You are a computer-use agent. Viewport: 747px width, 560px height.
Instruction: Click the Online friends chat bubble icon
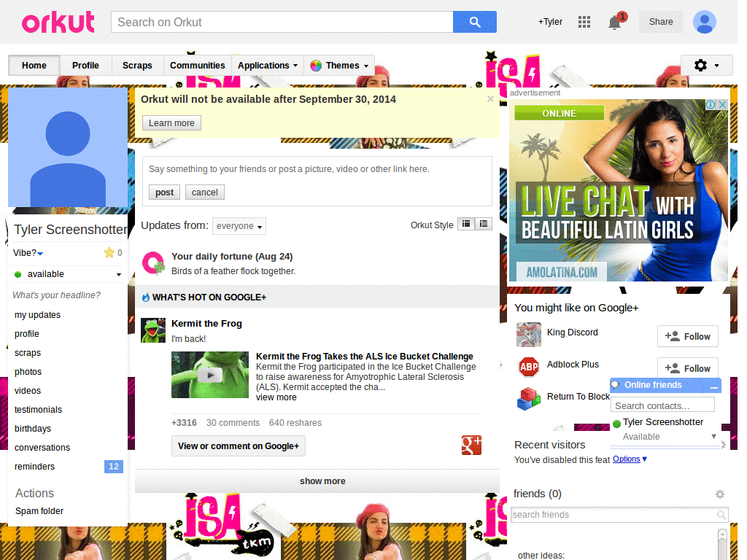tap(616, 385)
